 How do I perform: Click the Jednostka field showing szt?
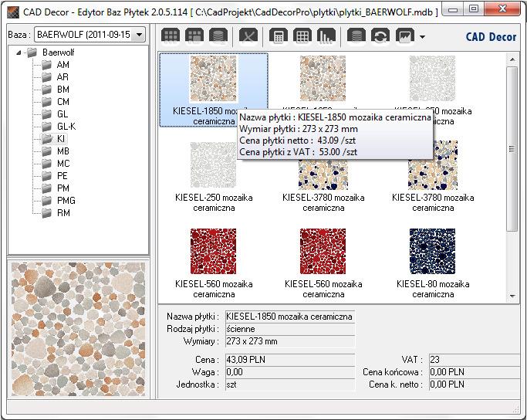(x=290, y=384)
